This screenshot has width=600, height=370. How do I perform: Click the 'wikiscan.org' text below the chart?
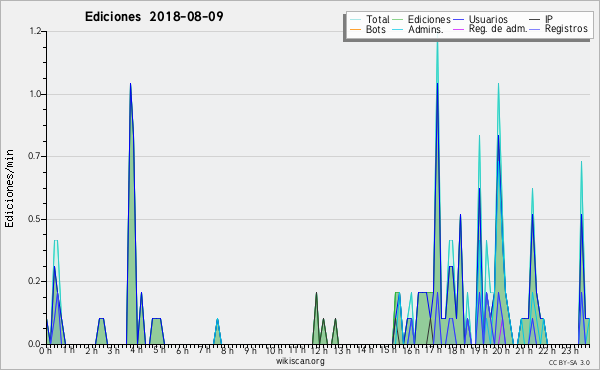(x=300, y=361)
